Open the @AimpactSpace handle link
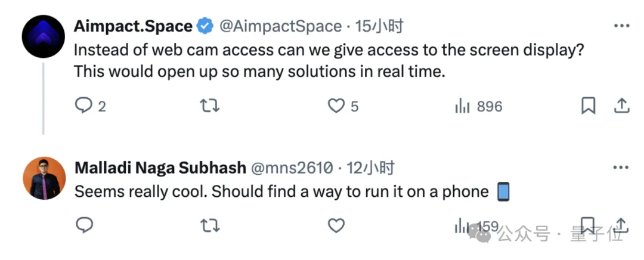This screenshot has height=260, width=644. pos(280,27)
